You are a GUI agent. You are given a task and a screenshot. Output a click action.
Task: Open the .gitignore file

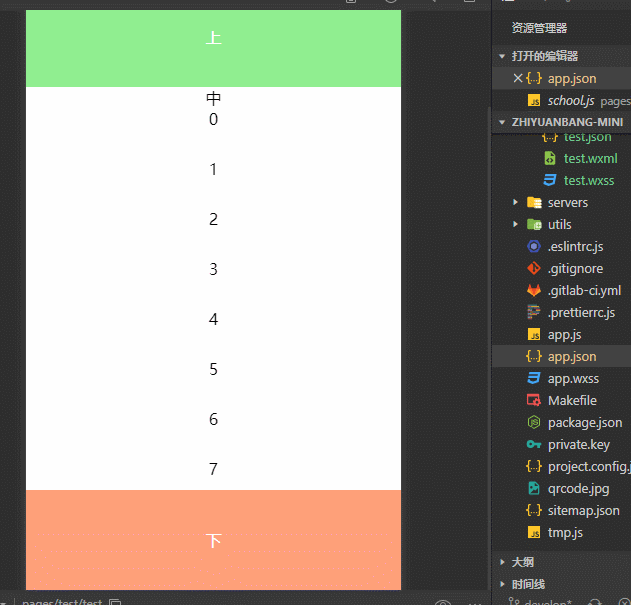(x=575, y=268)
